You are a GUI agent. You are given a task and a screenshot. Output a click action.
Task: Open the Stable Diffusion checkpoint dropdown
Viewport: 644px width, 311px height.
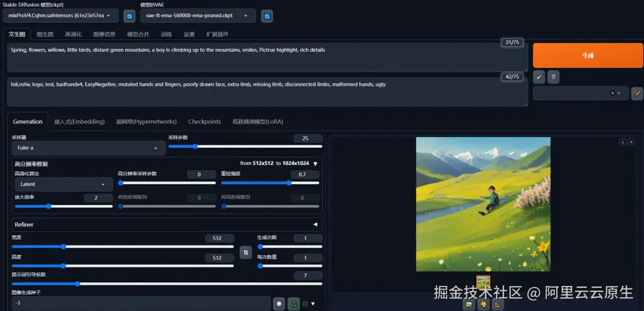60,15
